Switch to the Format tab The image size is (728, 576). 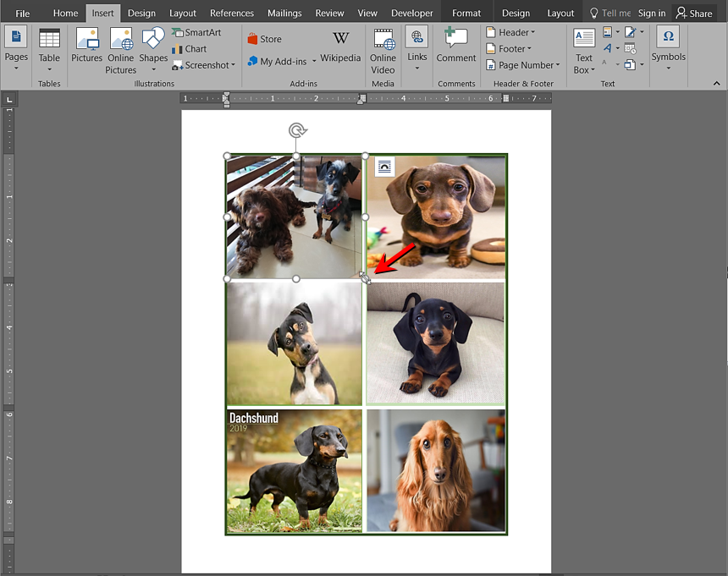[x=466, y=14]
